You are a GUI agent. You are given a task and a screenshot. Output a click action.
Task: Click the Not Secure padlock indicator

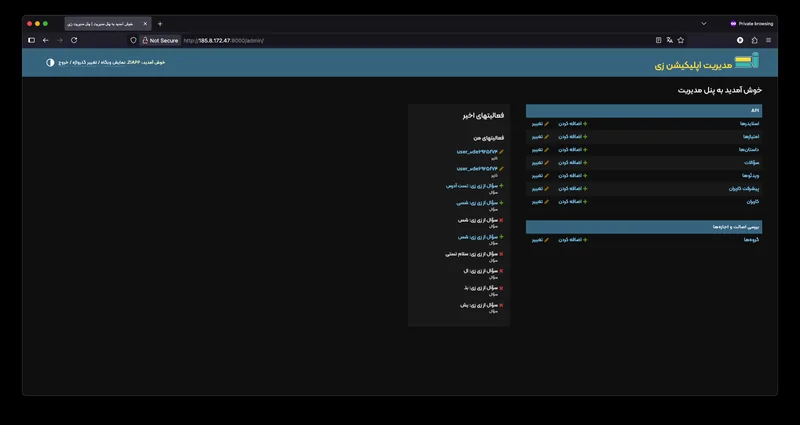coord(160,40)
